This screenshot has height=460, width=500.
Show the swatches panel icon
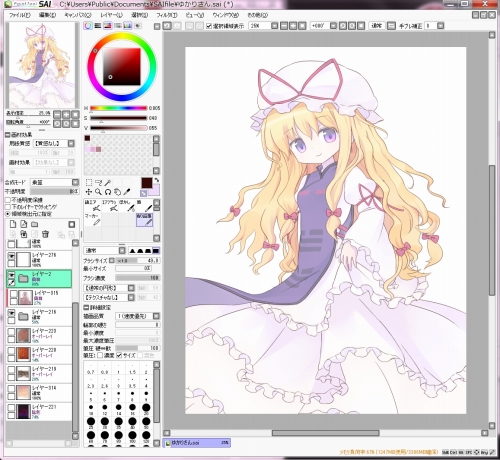(x=127, y=26)
